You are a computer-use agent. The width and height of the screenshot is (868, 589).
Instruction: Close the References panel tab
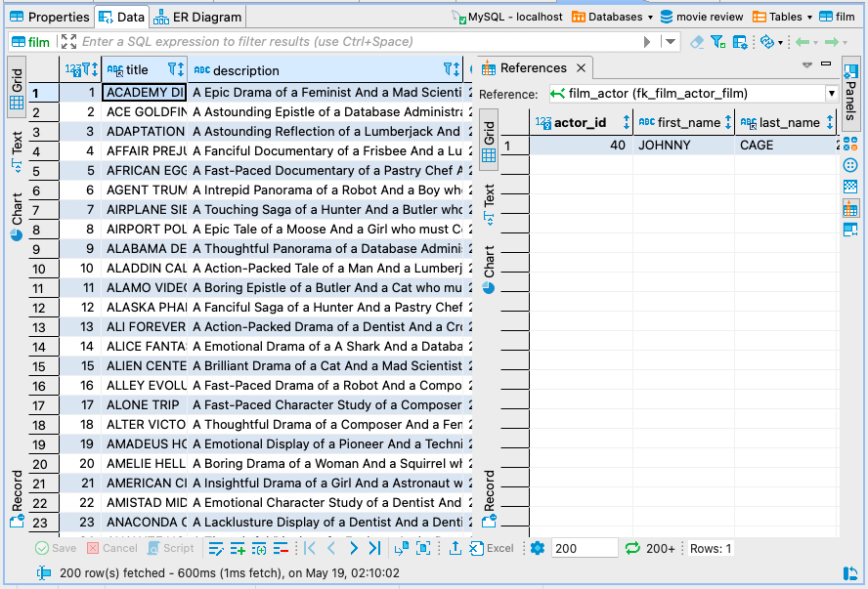pyautogui.click(x=581, y=68)
